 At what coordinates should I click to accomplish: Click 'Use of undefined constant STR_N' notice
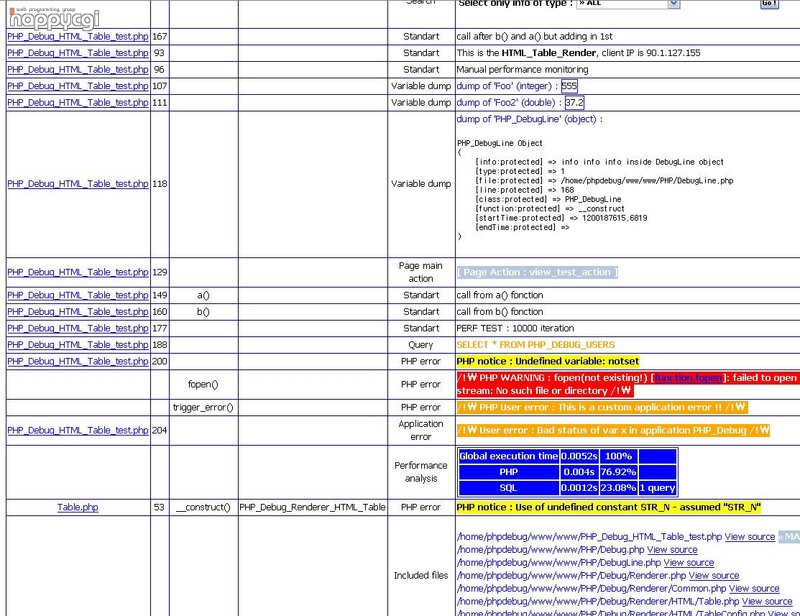pos(609,507)
